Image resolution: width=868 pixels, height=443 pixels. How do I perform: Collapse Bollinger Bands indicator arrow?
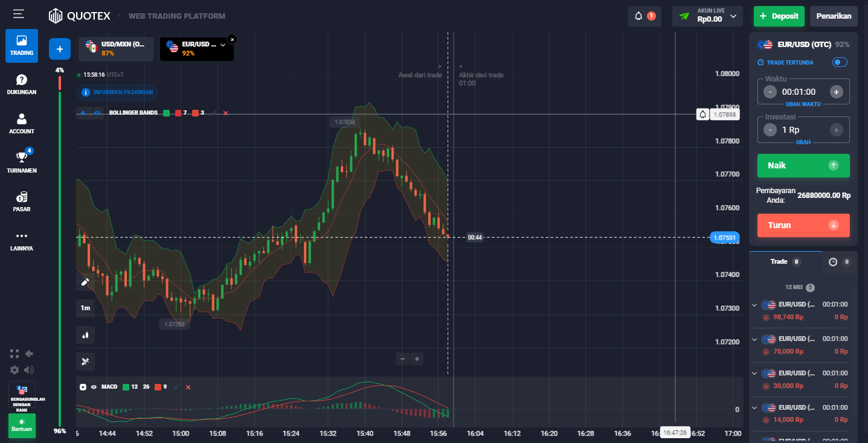(82, 113)
